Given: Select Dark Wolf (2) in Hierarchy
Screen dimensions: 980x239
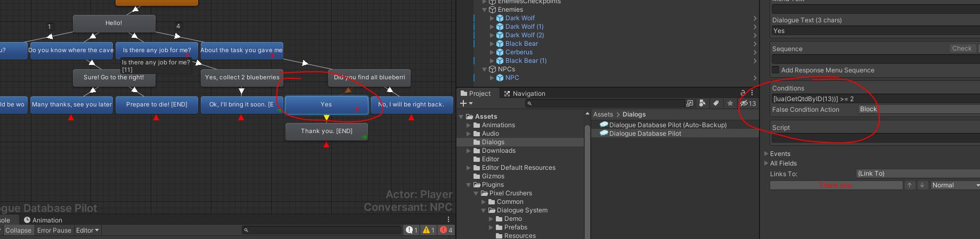Looking at the screenshot, I should point(525,35).
